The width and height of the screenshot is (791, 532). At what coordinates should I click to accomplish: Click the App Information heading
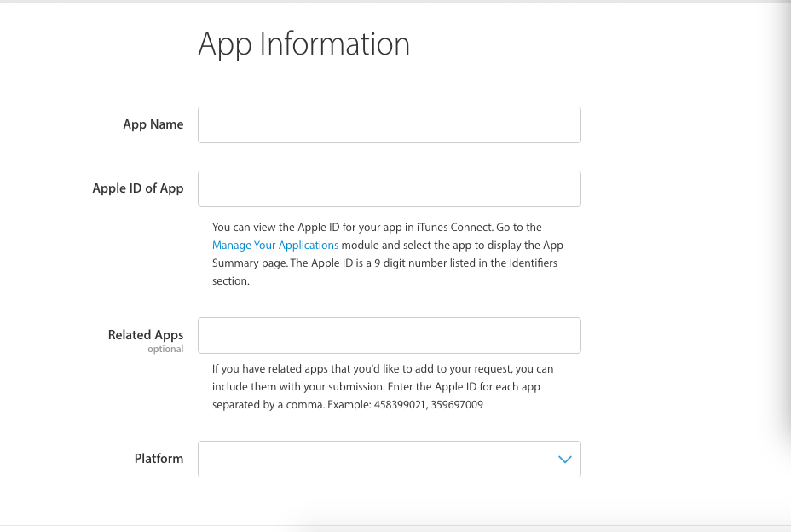[303, 44]
